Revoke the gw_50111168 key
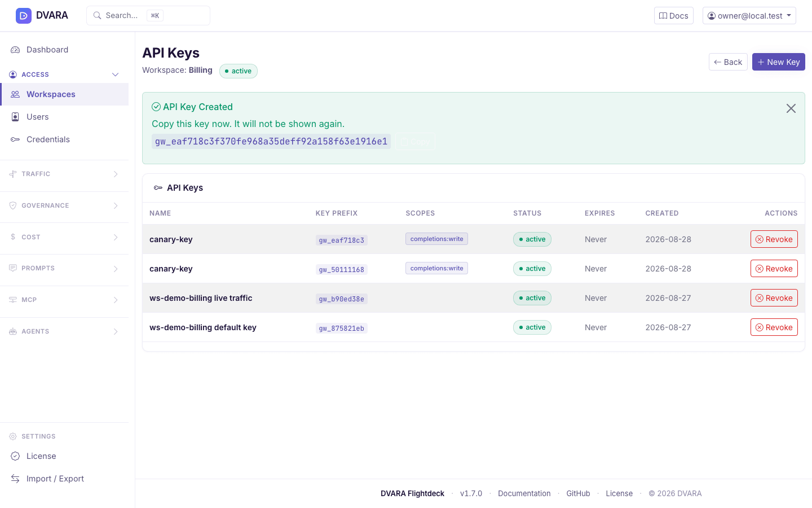This screenshot has width=812, height=508. [x=774, y=269]
